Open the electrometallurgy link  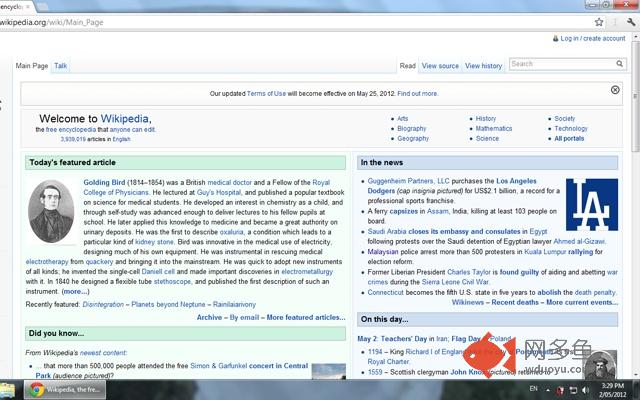(x=307, y=272)
